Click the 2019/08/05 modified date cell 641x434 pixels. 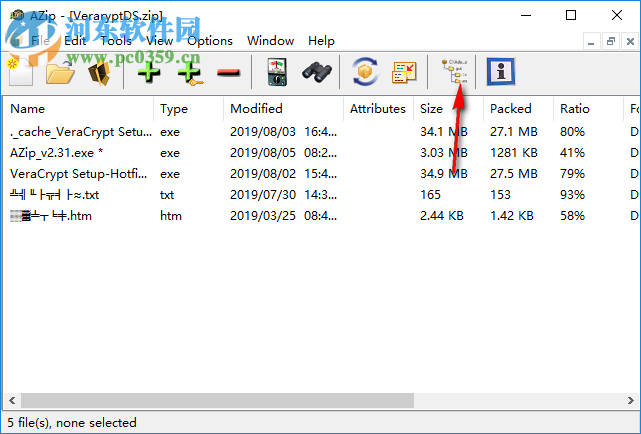pyautogui.click(x=283, y=153)
